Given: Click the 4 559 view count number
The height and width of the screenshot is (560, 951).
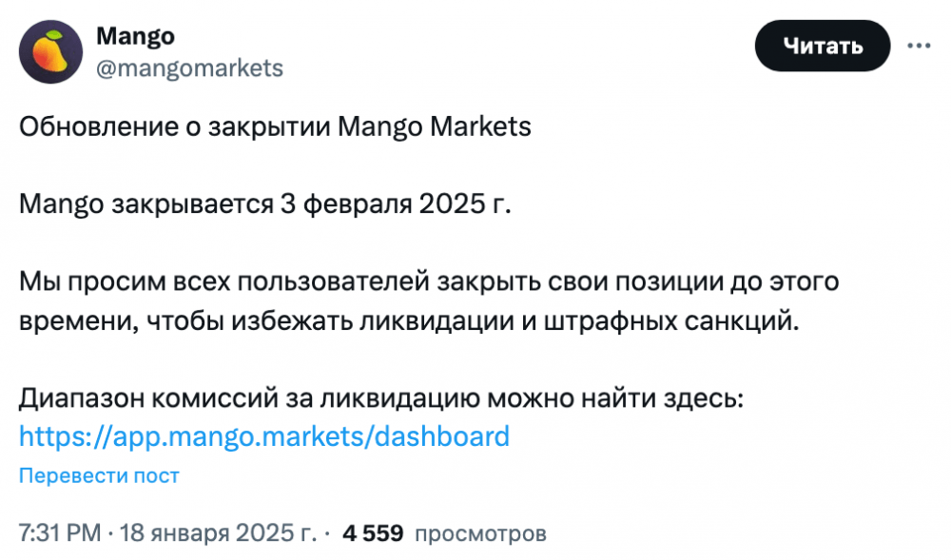Looking at the screenshot, I should tap(373, 532).
